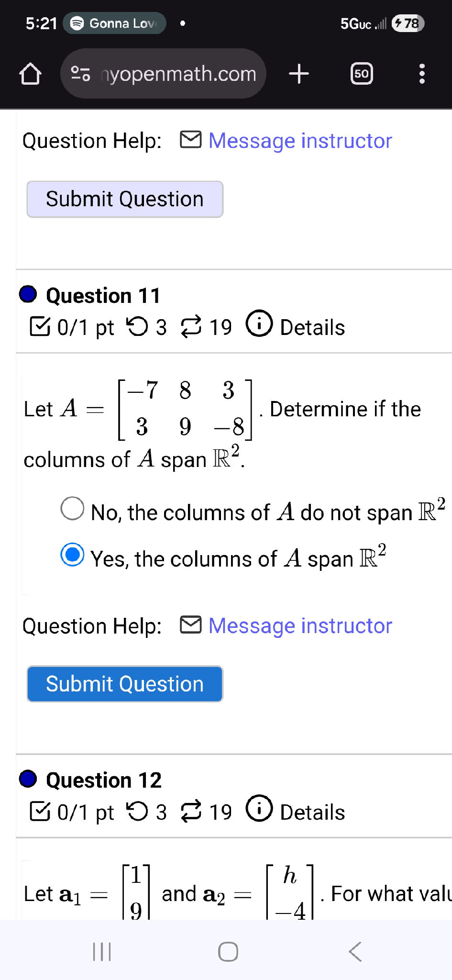Click Question 11 Details info icon
Image resolution: width=452 pixels, height=980 pixels.
tap(259, 324)
